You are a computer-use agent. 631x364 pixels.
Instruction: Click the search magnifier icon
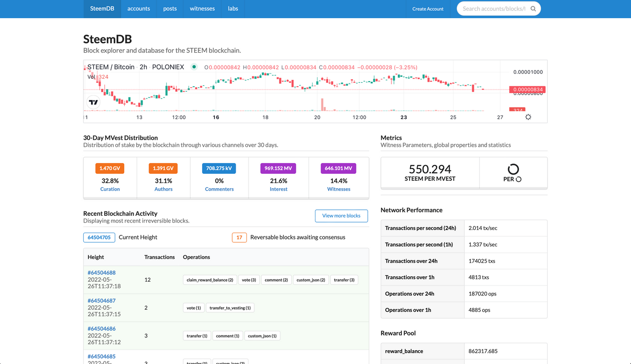pos(533,9)
